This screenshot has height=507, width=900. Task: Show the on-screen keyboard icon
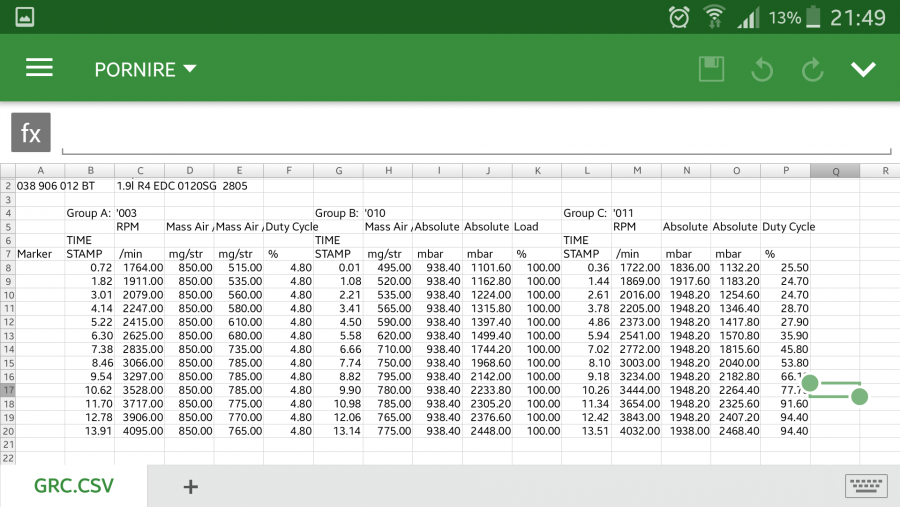click(x=866, y=486)
